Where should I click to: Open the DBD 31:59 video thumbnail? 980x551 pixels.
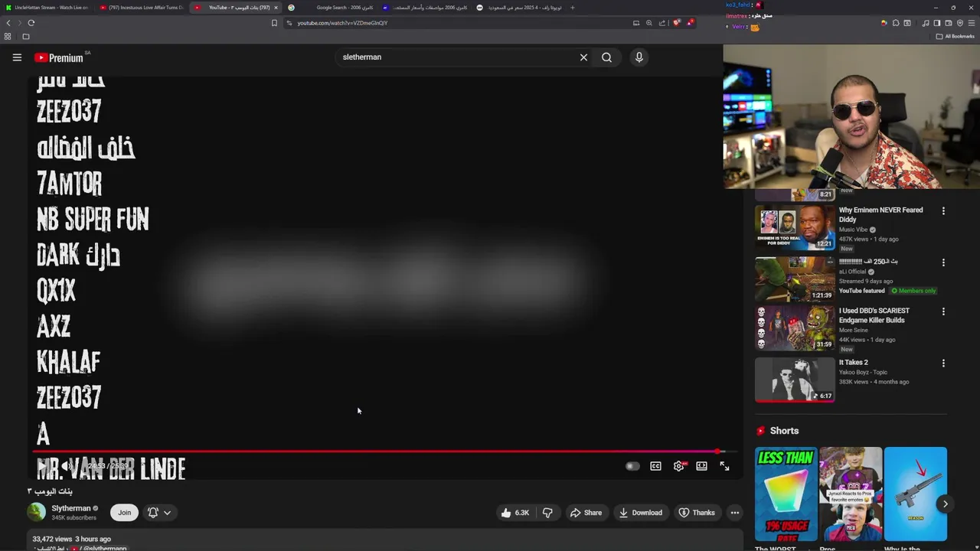pos(795,328)
